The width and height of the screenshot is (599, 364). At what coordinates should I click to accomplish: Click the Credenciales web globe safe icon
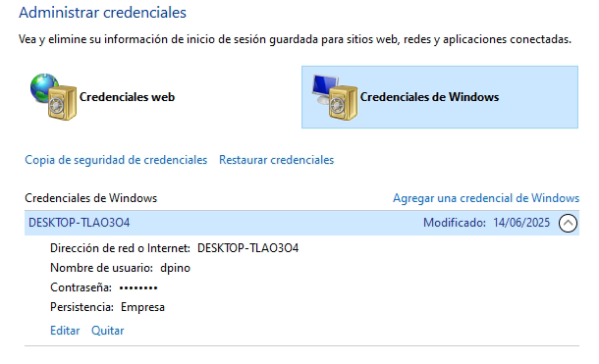click(53, 97)
